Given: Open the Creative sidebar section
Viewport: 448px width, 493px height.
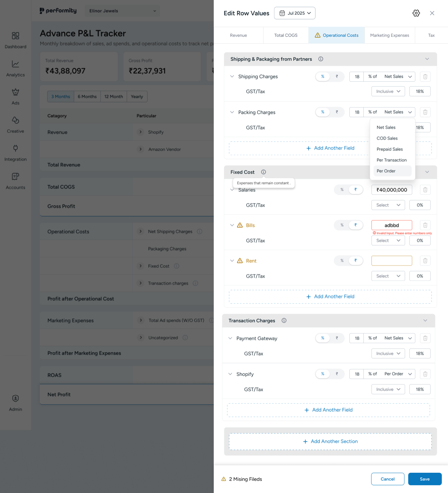Looking at the screenshot, I should point(15,120).
